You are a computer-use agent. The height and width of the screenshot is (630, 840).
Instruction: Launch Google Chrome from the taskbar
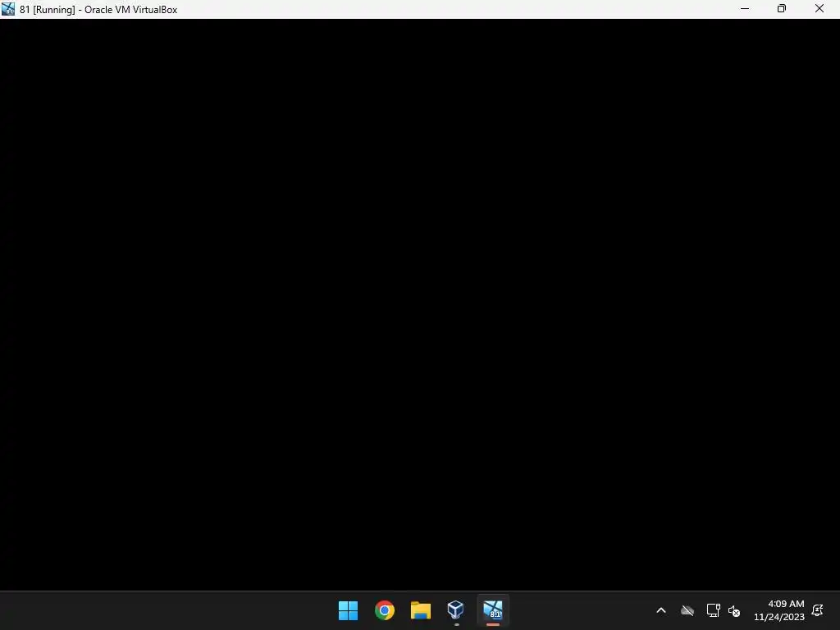(x=384, y=610)
